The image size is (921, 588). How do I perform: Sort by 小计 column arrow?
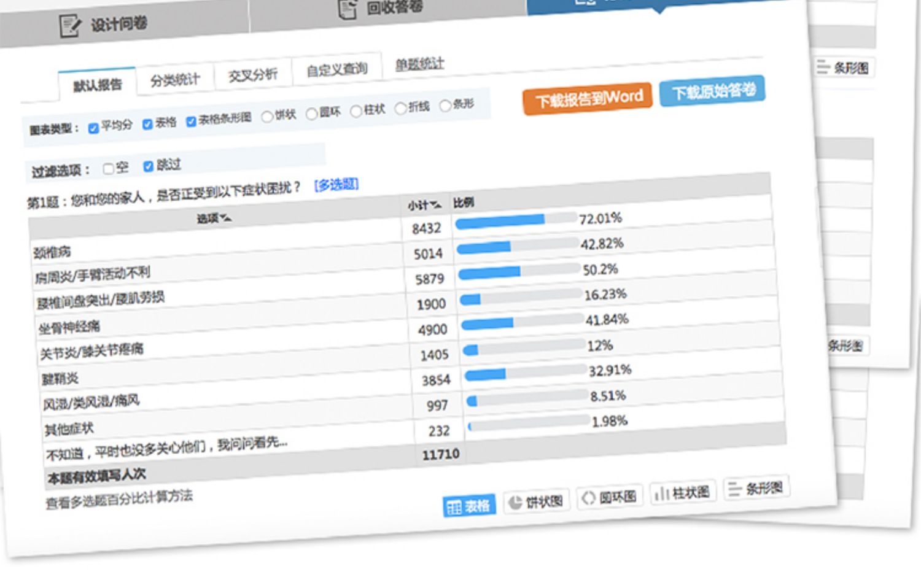click(x=435, y=204)
